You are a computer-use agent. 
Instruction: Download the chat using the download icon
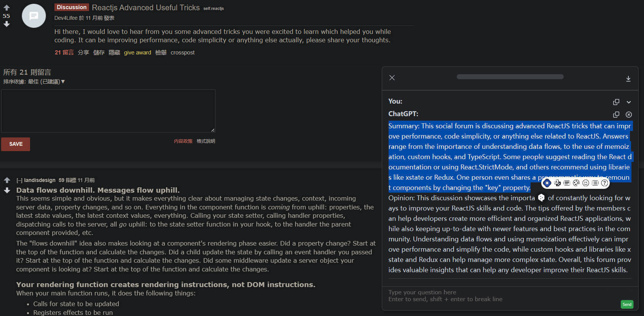(628, 79)
